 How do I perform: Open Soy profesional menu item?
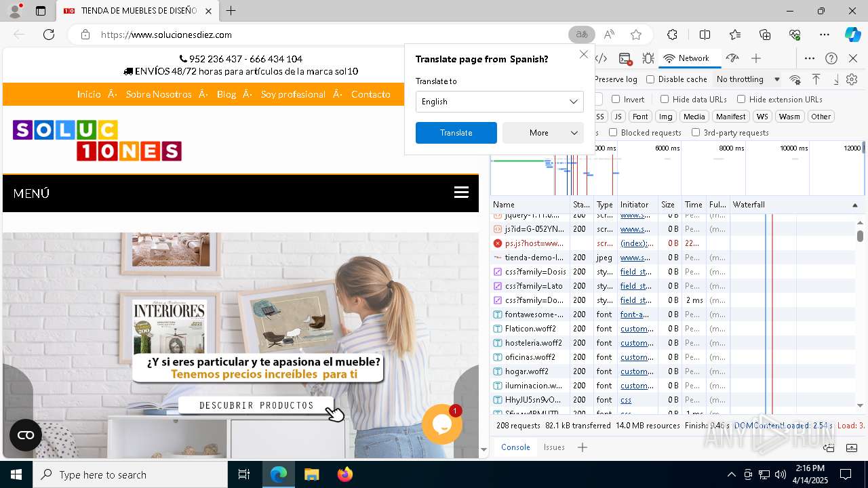click(x=293, y=94)
